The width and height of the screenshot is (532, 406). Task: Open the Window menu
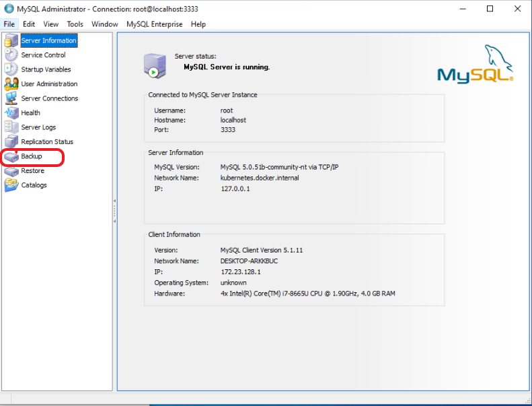[x=104, y=24]
